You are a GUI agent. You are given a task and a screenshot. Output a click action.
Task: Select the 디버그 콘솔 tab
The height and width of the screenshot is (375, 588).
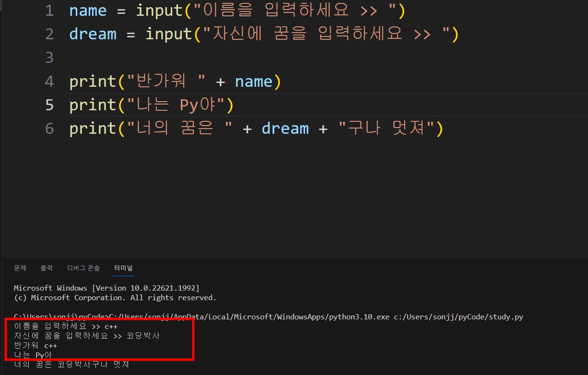click(83, 268)
